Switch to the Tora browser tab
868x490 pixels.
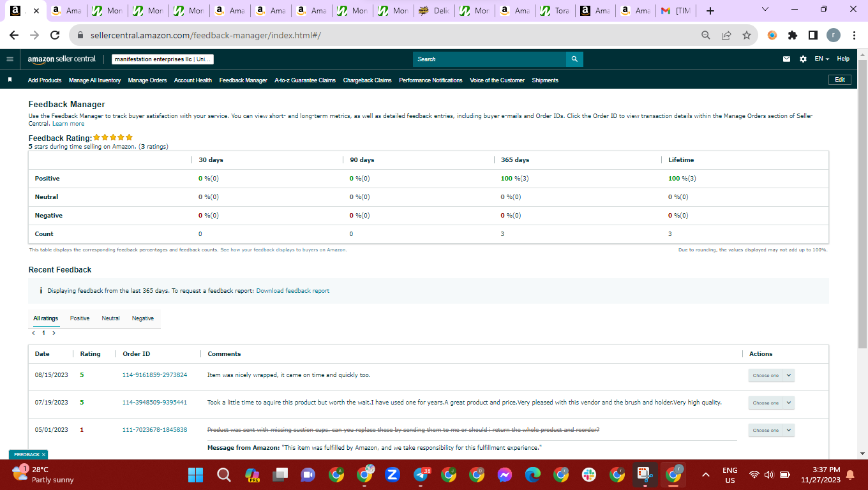[x=555, y=11]
